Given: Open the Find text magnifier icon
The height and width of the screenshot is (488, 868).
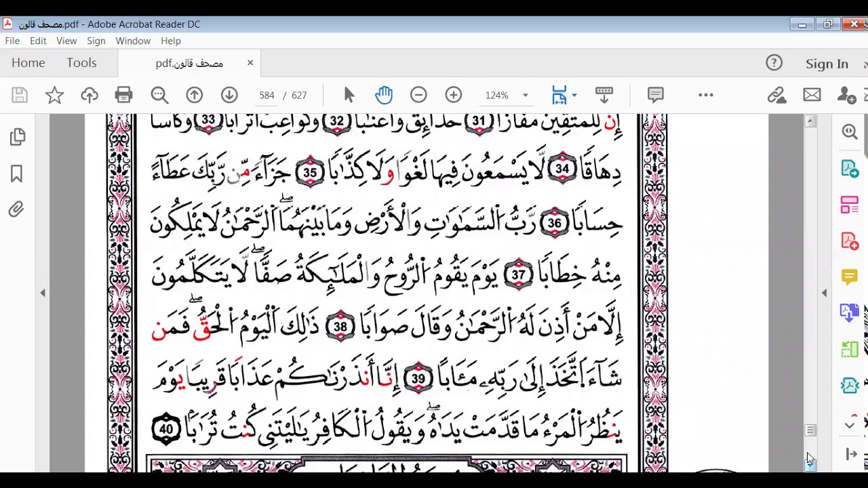Looking at the screenshot, I should point(159,96).
